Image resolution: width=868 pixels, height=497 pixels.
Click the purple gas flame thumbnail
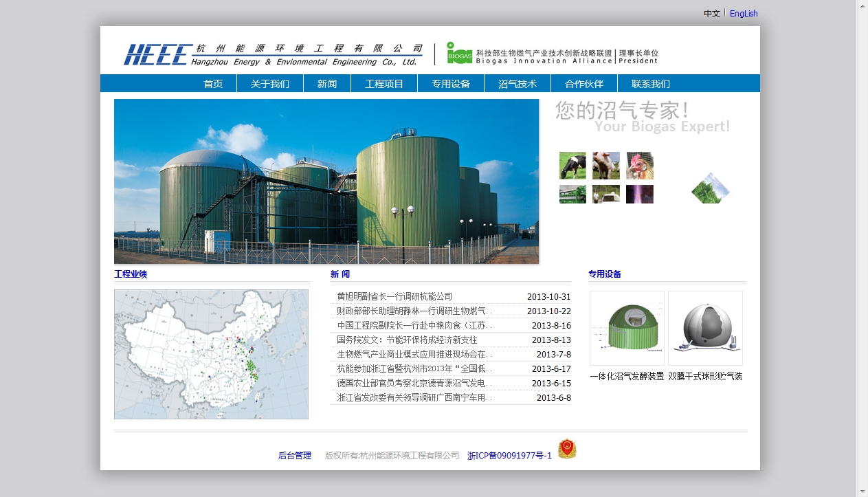[x=639, y=195]
